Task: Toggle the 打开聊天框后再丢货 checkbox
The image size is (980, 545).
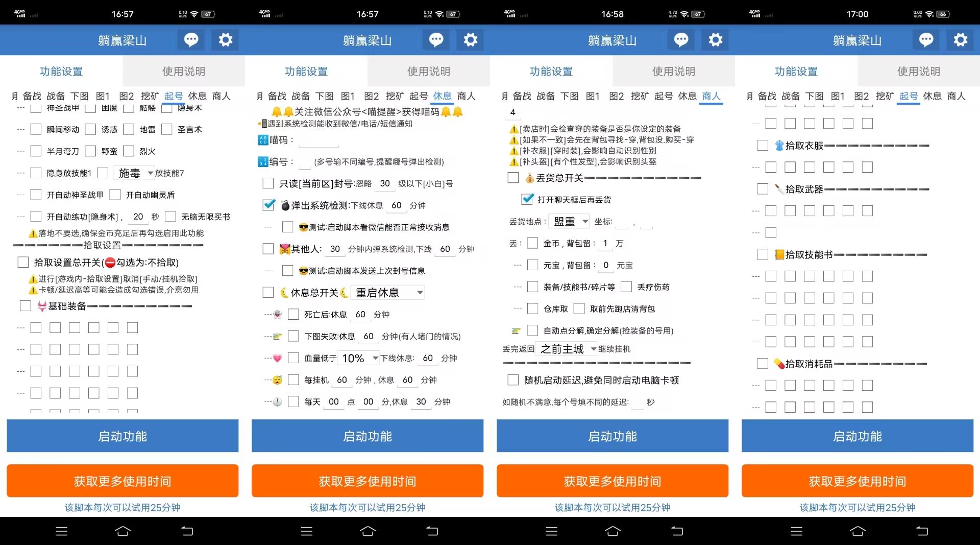Action: click(527, 199)
